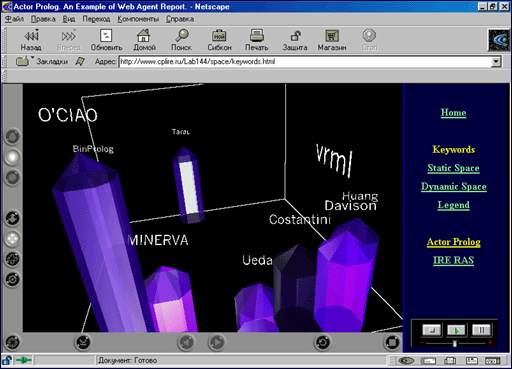Toggle the stop button in player panel
The height and width of the screenshot is (369, 512).
click(432, 330)
